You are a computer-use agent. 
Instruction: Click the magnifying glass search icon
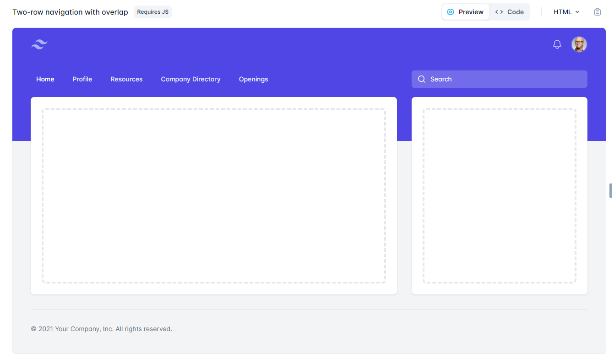coord(422,79)
